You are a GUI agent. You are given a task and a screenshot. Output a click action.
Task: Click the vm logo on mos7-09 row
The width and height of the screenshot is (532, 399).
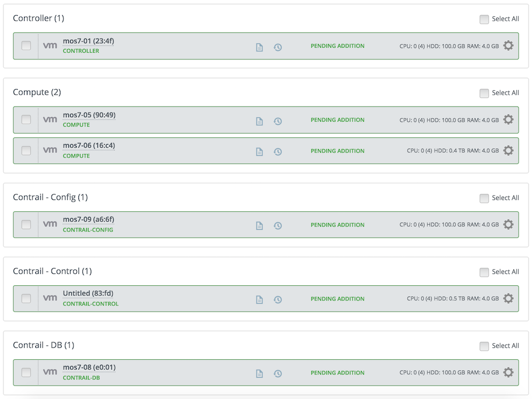click(x=50, y=224)
